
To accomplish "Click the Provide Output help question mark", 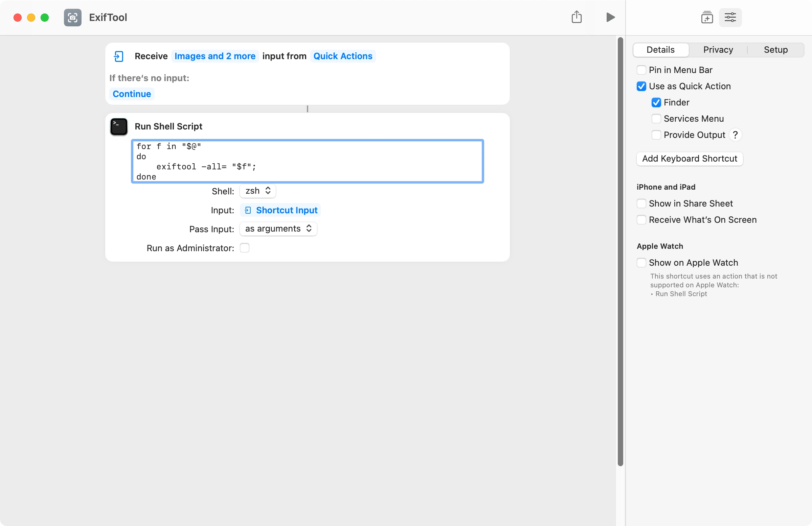I will 735,135.
